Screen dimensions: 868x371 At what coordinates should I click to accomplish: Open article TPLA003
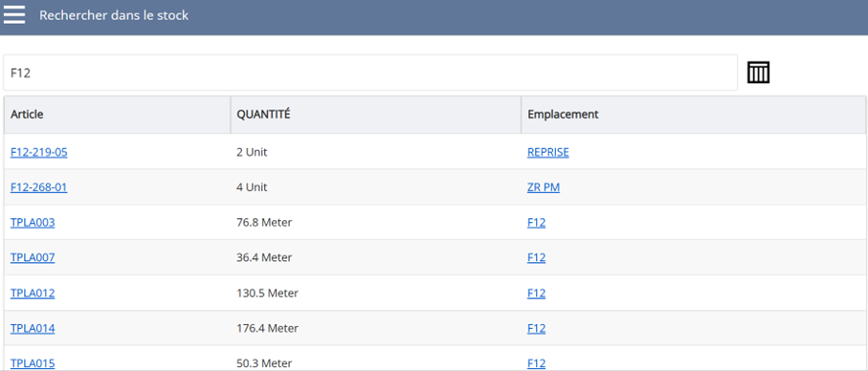point(33,223)
